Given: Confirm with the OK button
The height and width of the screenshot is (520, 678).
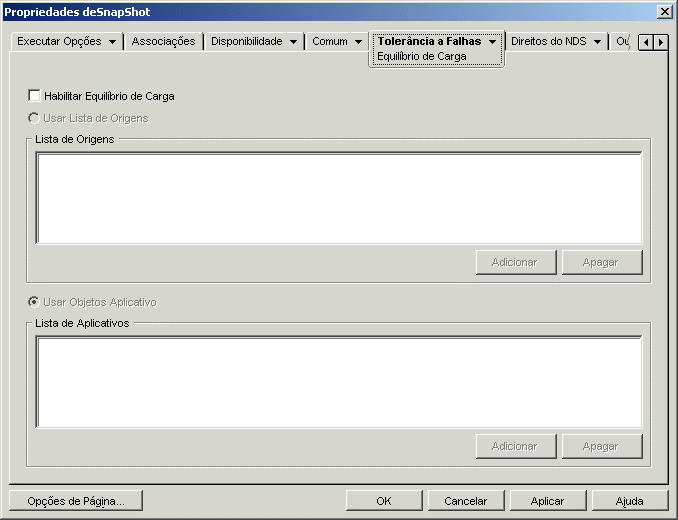Looking at the screenshot, I should [384, 501].
